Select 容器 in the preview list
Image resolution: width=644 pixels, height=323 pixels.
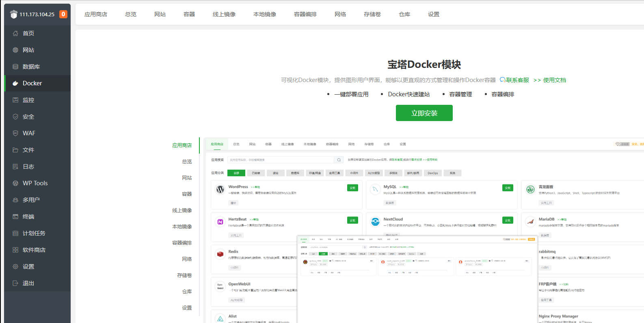pos(187,194)
